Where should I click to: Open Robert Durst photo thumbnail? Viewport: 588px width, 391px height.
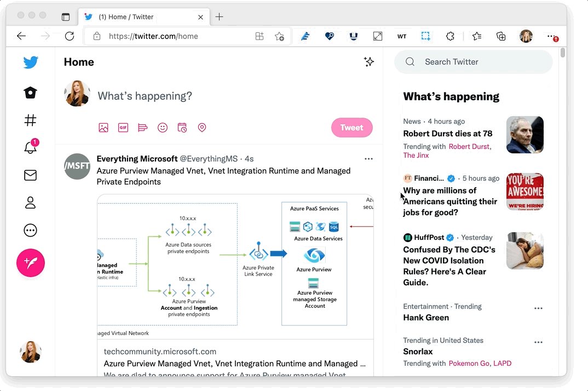[524, 135]
